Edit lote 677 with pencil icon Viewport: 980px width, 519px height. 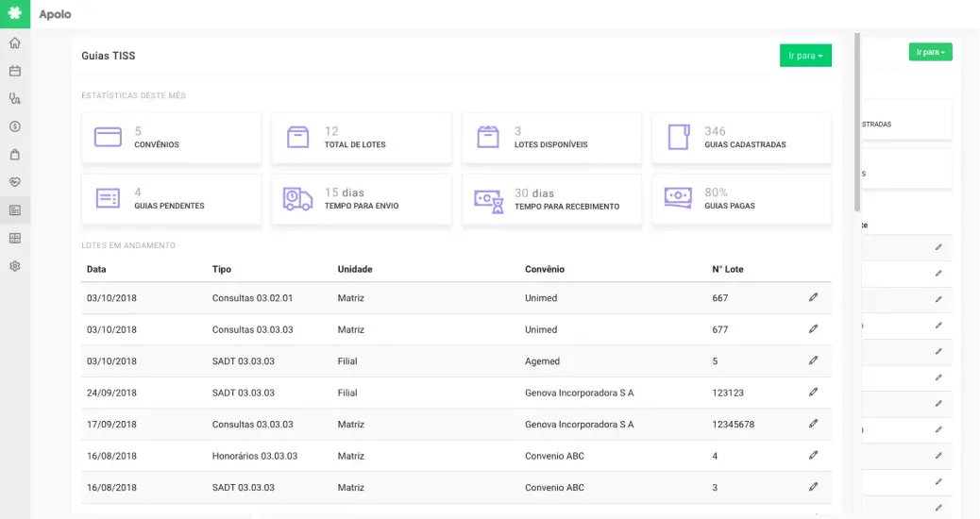click(813, 328)
